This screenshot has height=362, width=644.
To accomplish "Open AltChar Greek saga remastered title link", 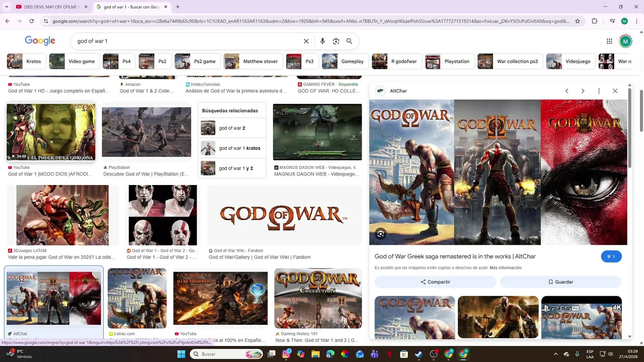I will click(455, 256).
